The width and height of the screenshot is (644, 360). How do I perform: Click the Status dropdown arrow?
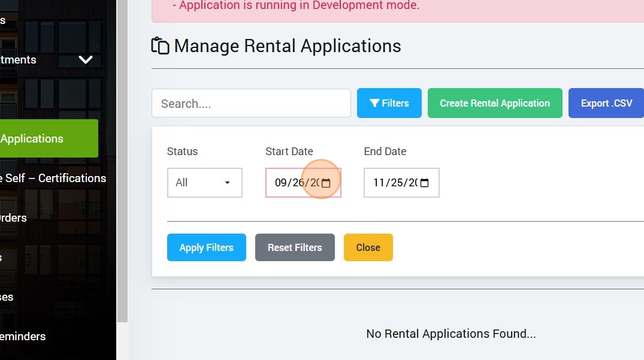pyautogui.click(x=228, y=183)
